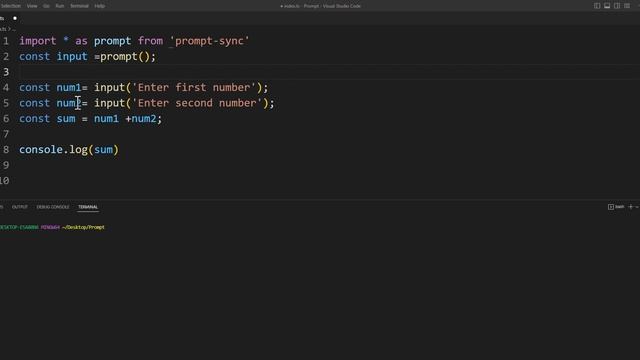Image resolution: width=640 pixels, height=360 pixels.
Task: Click line number 1 in gutter
Action: pyautogui.click(x=6, y=41)
